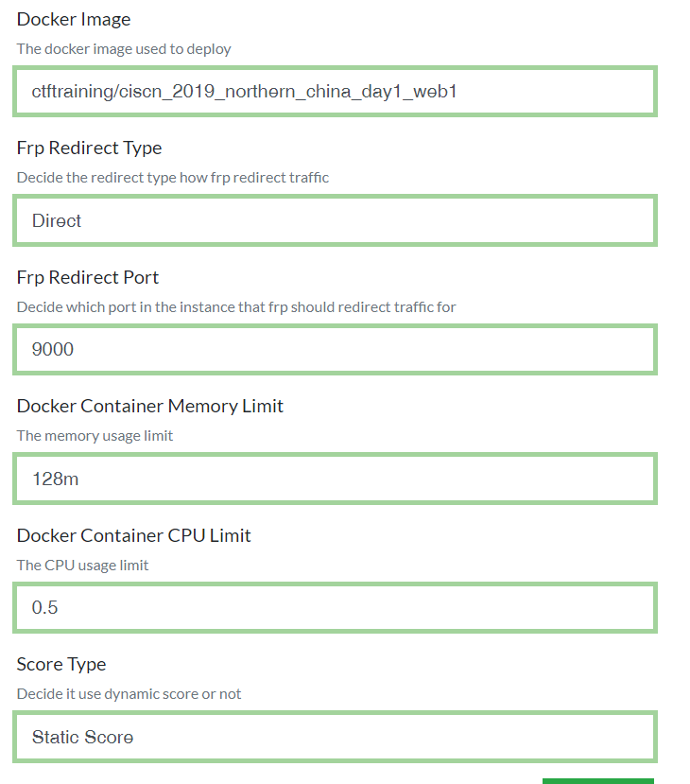Viewport: 690px width, 784px height.
Task: Click the 'Frp Redirect Port' heading label
Action: pos(88,277)
